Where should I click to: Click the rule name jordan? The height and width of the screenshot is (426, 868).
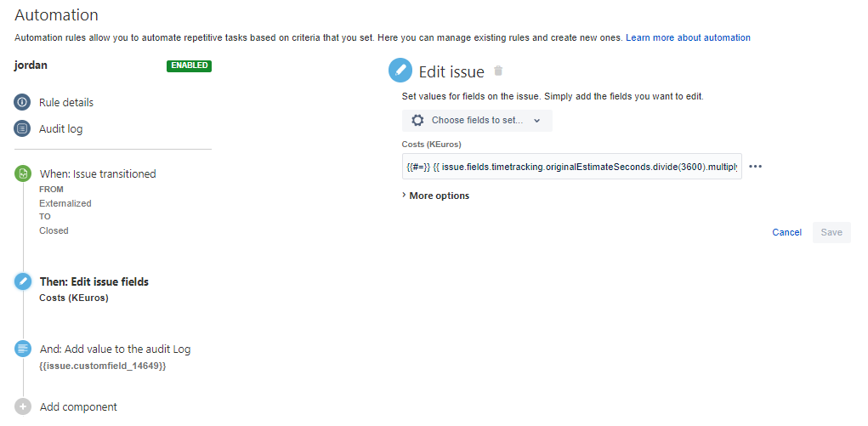31,65
